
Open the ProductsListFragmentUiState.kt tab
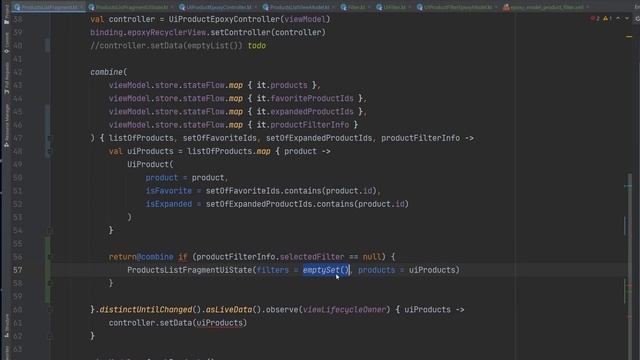131,7
